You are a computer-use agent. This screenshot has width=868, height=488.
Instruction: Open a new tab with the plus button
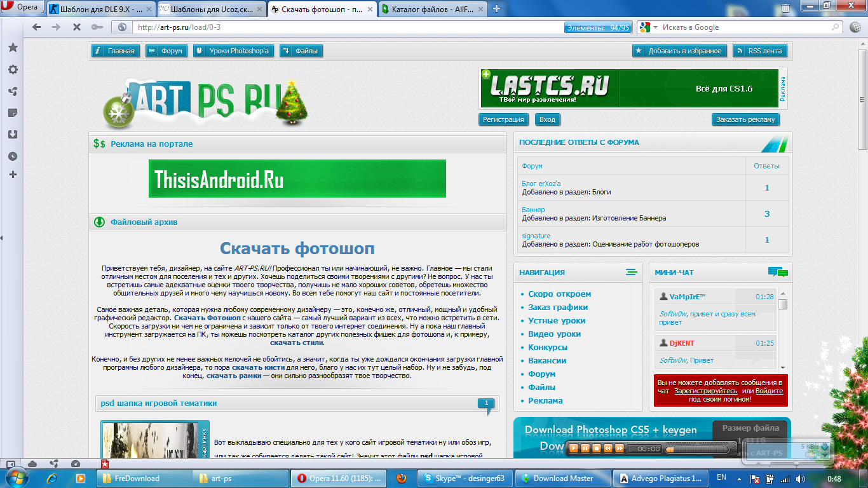(497, 9)
